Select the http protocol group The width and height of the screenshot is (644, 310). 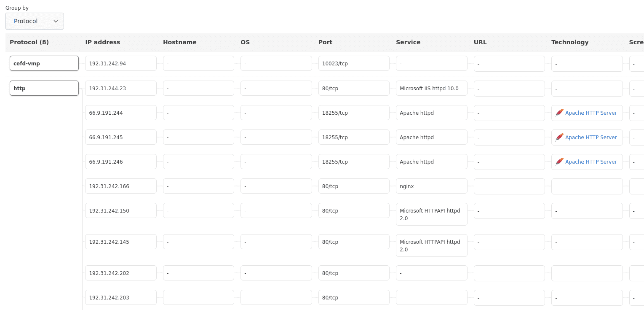44,88
